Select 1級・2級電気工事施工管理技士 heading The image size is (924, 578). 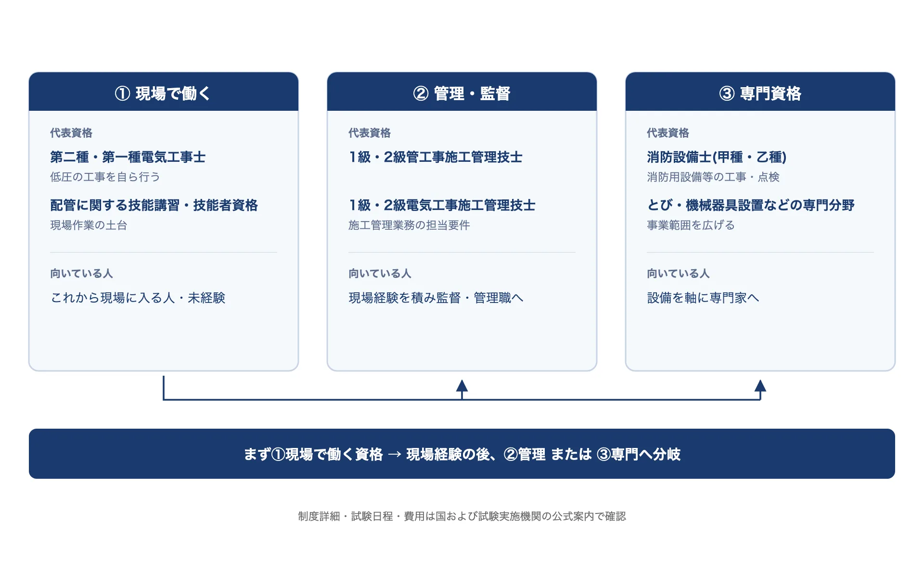click(x=442, y=205)
